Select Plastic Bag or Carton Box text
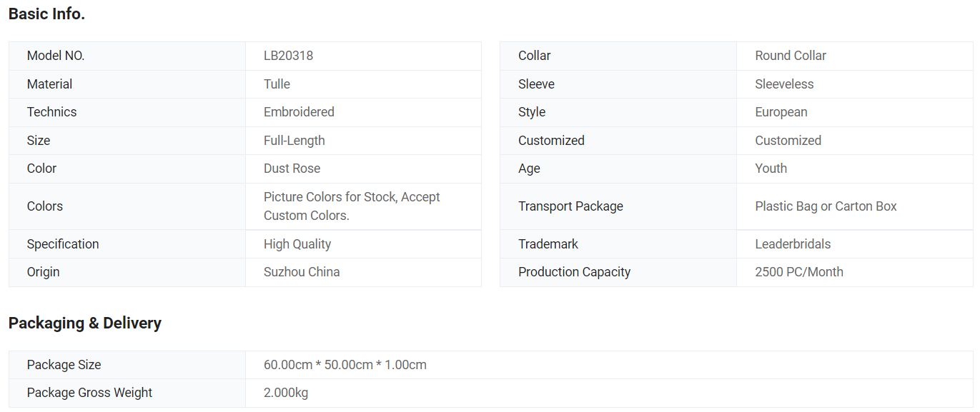 [x=826, y=206]
